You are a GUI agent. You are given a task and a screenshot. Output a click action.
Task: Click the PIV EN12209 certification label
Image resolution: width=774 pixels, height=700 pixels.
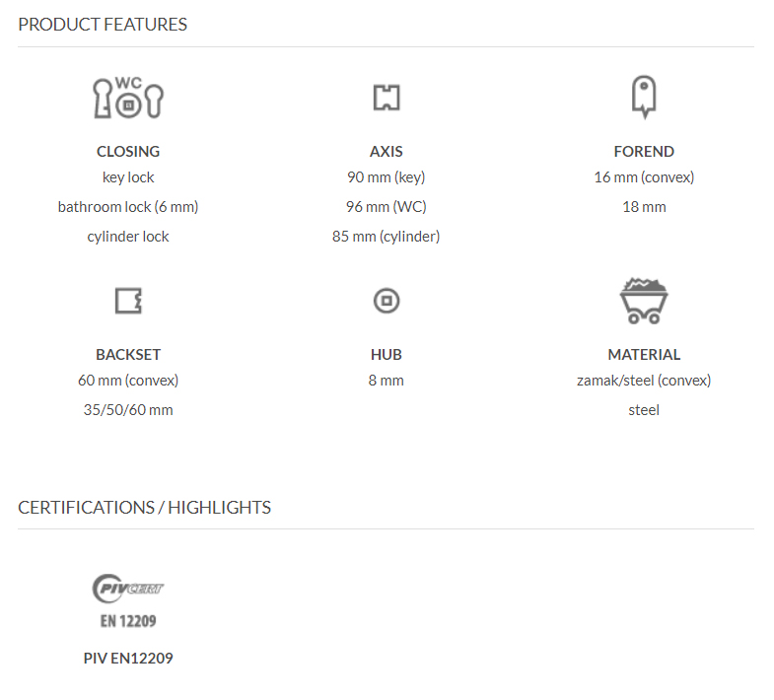pyautogui.click(x=128, y=658)
